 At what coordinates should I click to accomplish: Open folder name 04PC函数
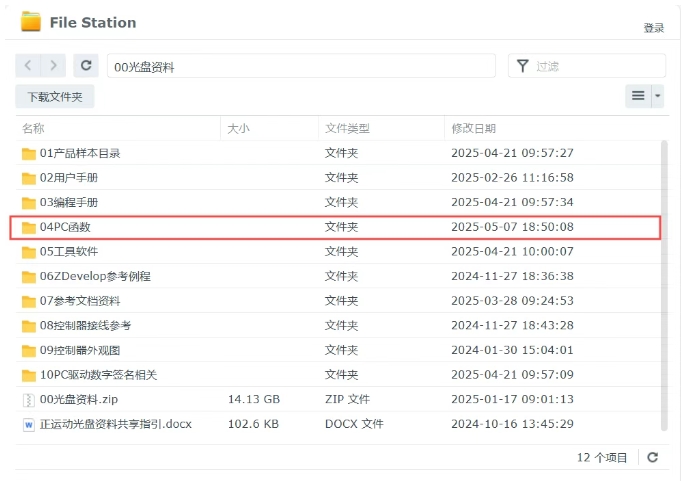65,227
